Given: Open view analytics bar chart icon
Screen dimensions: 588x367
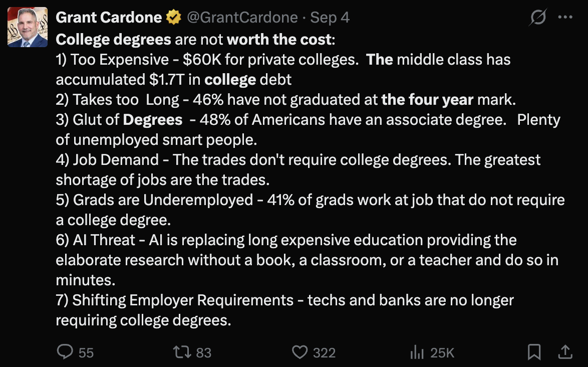Looking at the screenshot, I should (417, 352).
